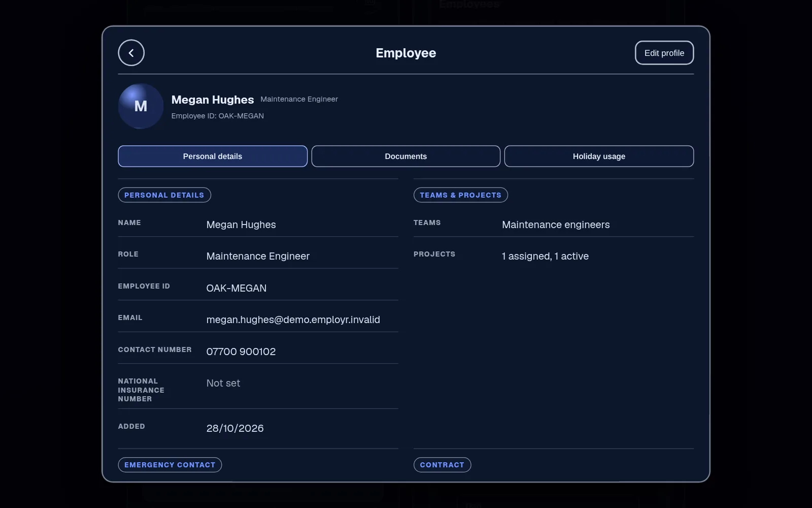Open the Documents tab

pyautogui.click(x=406, y=156)
